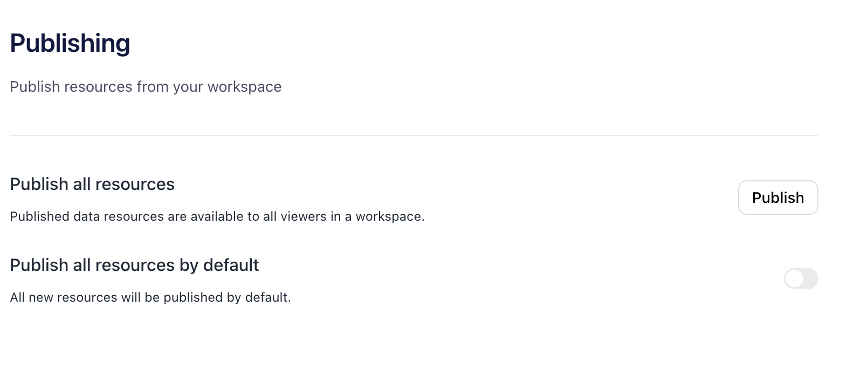Click the knob of the default publishing switch
This screenshot has width=868, height=367.
[795, 278]
